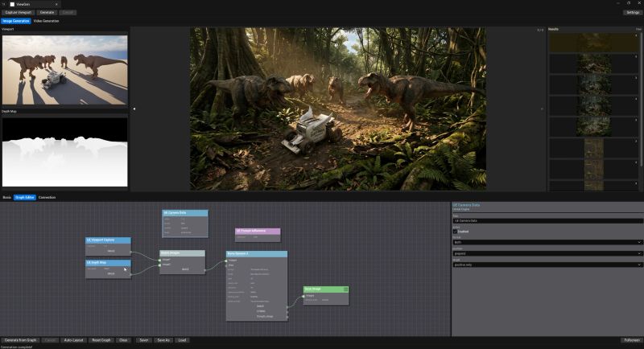This screenshot has height=349, width=644.
Task: Open the format dropdown showing Both
Action: click(x=547, y=242)
